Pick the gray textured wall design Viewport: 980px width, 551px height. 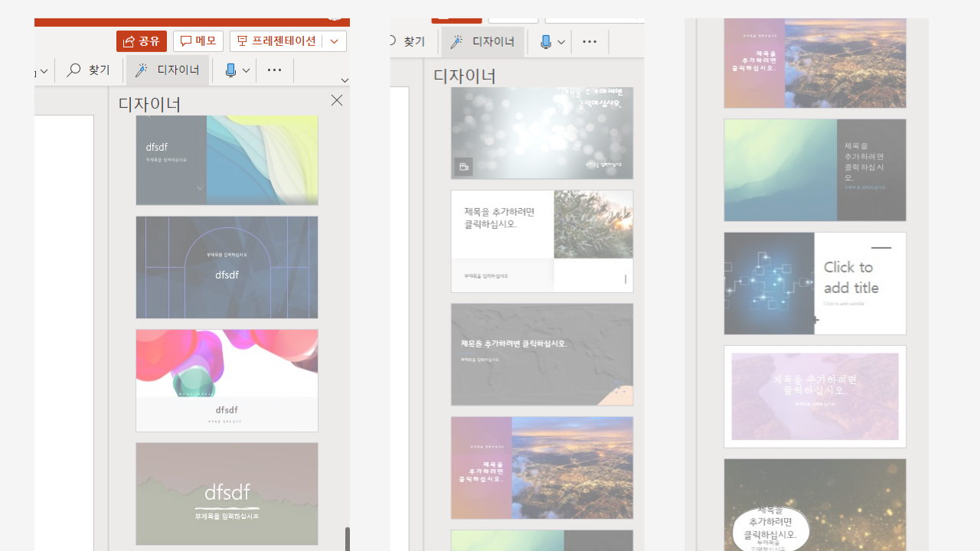(x=542, y=354)
